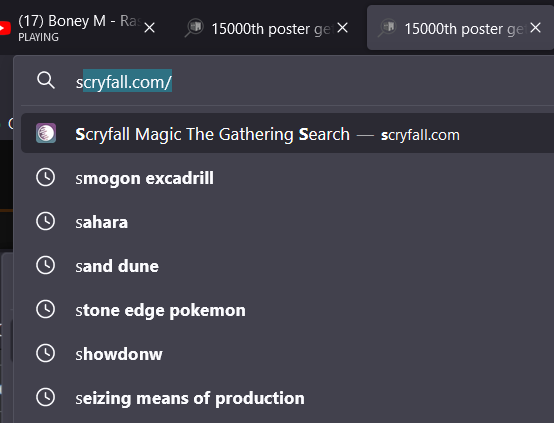
Task: Click the clock icon beside stone edge pokemon
Action: click(x=46, y=309)
